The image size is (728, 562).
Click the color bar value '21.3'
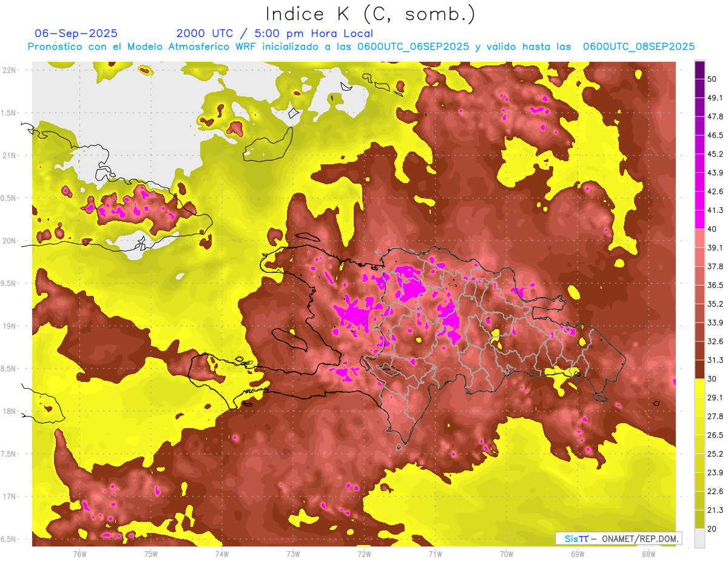(x=715, y=510)
